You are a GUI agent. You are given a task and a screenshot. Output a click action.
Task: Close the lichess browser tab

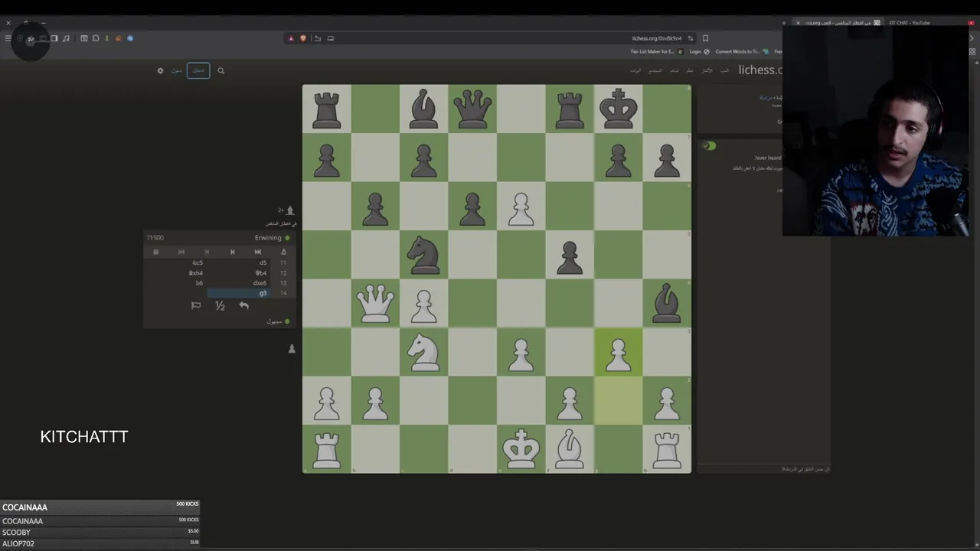point(798,23)
